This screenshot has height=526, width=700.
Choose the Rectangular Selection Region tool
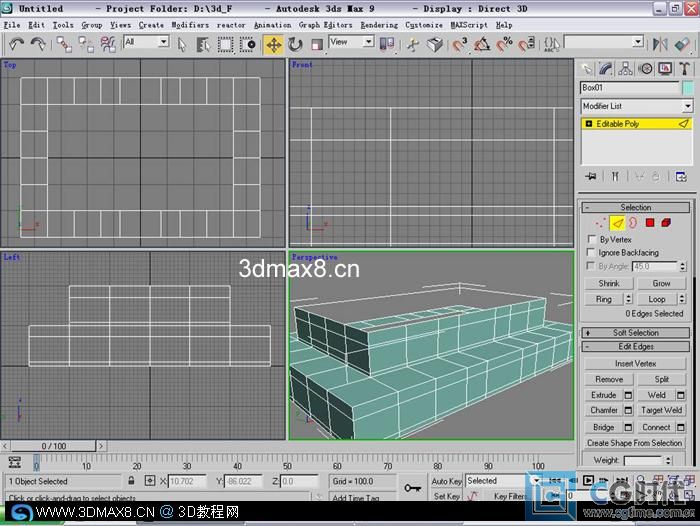[x=225, y=44]
